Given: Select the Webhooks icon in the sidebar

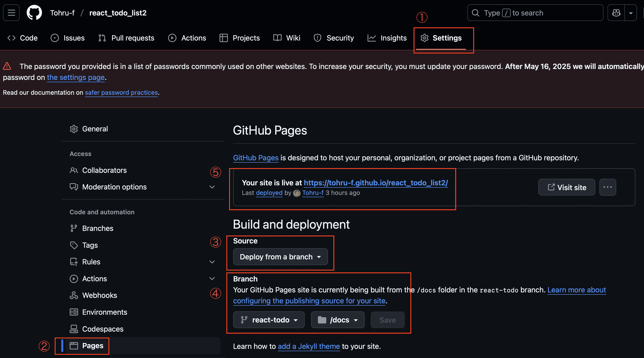Looking at the screenshot, I should [74, 295].
